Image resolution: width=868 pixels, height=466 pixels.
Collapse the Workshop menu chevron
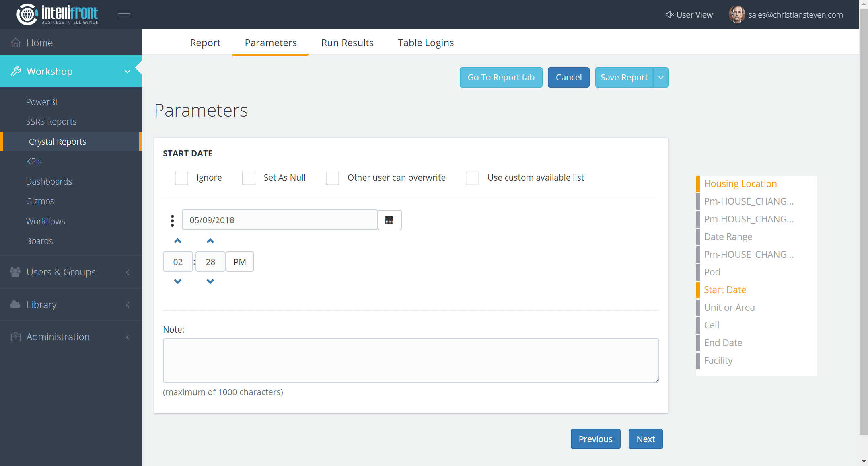[128, 72]
